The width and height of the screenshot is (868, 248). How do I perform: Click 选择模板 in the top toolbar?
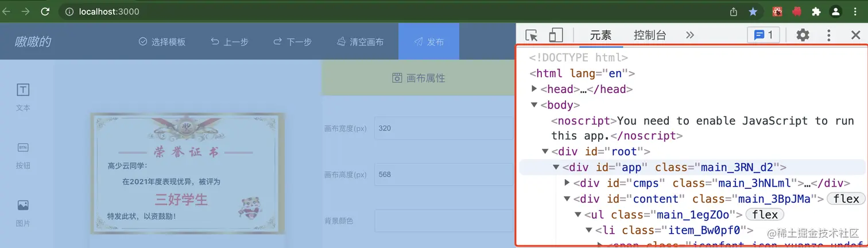(x=162, y=41)
